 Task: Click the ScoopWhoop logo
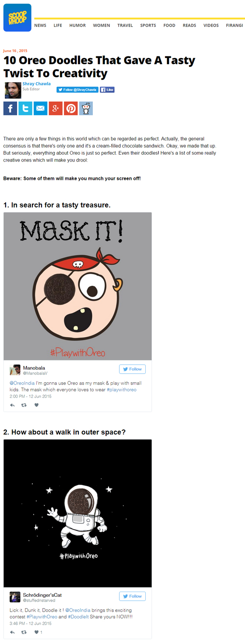[17, 17]
